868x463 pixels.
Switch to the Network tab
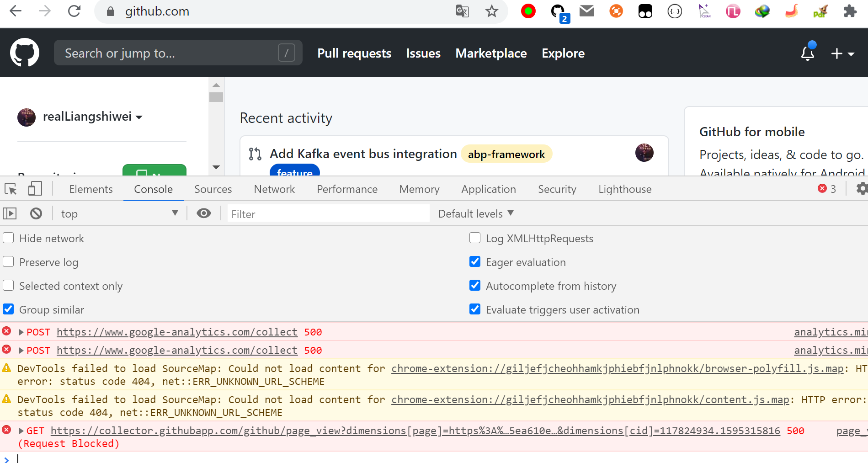pos(274,189)
